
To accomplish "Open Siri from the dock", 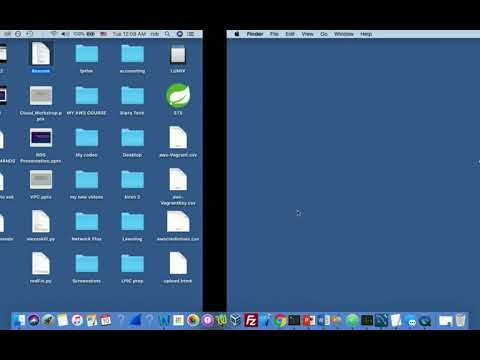I will 34,321.
